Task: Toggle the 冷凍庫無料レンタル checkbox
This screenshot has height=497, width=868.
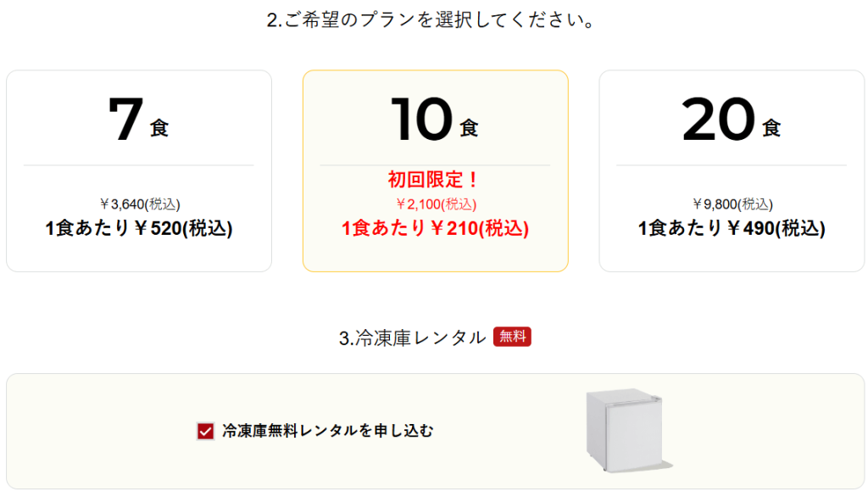Action: [205, 432]
